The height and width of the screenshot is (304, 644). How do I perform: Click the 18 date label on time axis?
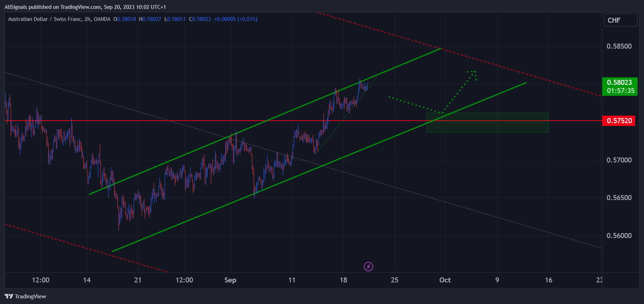(x=343, y=280)
